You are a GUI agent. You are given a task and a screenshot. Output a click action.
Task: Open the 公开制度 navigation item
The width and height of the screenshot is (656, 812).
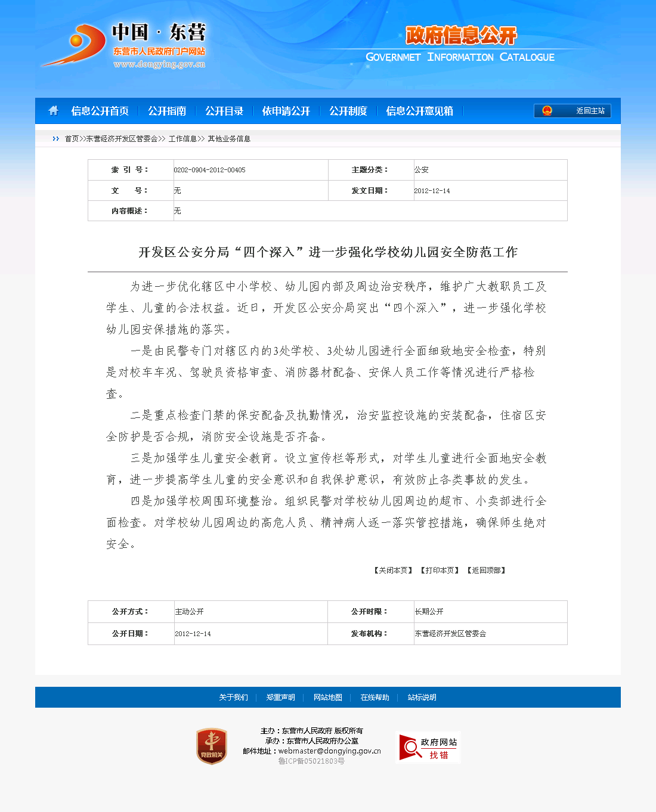point(348,111)
